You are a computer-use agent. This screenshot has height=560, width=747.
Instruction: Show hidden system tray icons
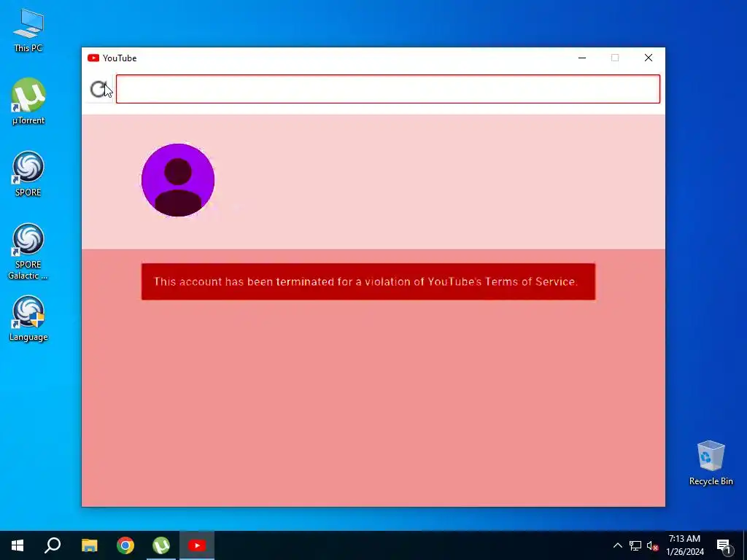coord(617,545)
